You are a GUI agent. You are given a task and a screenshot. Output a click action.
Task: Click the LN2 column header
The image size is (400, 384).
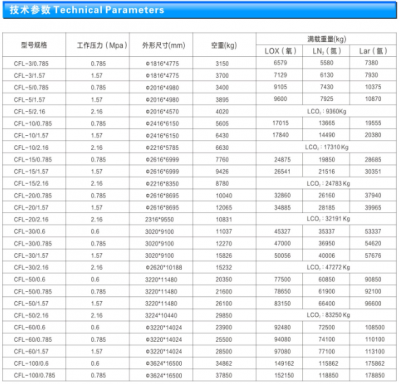pos(326,51)
